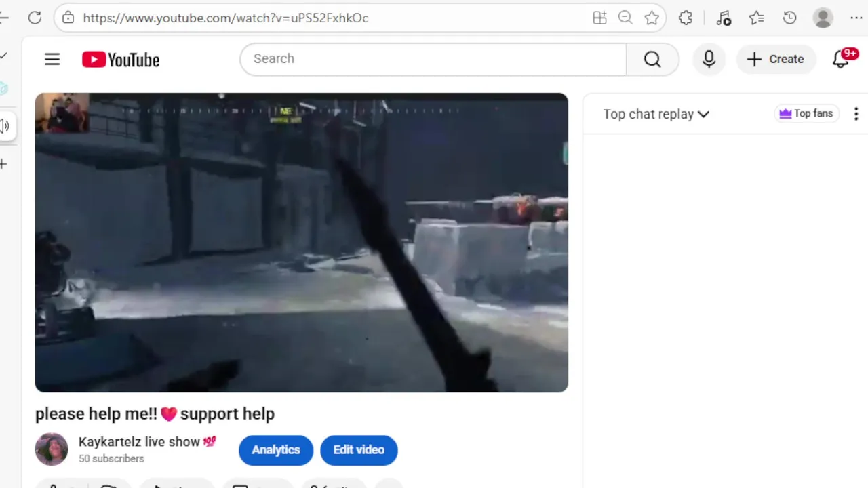View site information padlock icon

pos(68,18)
